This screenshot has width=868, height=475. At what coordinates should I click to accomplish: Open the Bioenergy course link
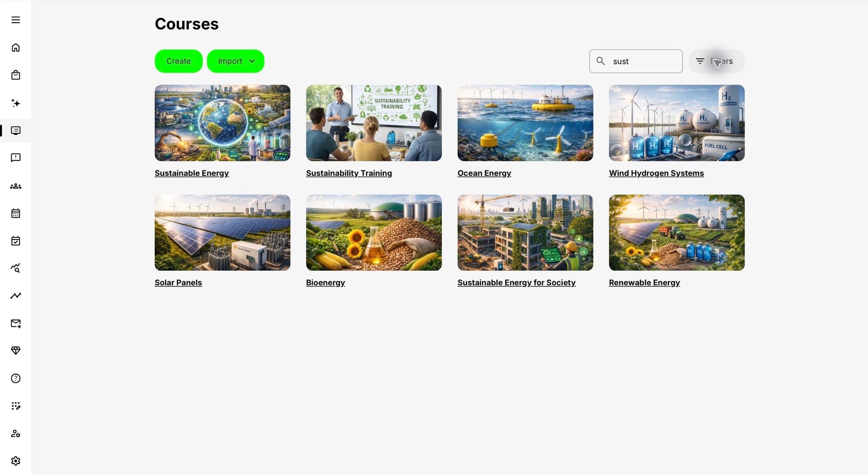(x=325, y=282)
